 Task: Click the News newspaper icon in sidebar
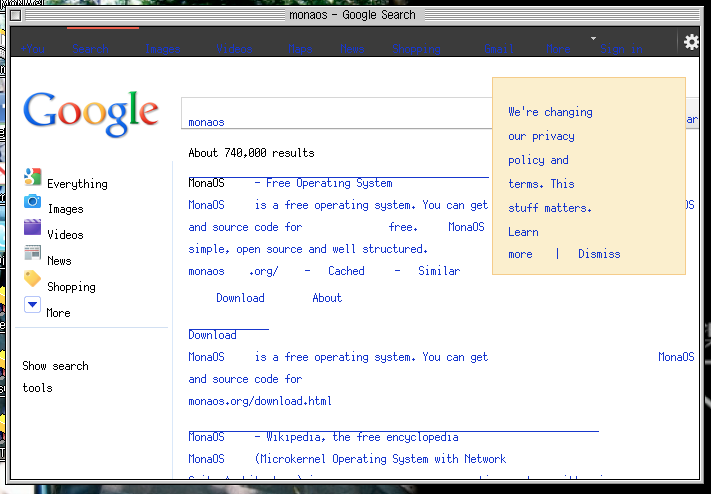33,252
